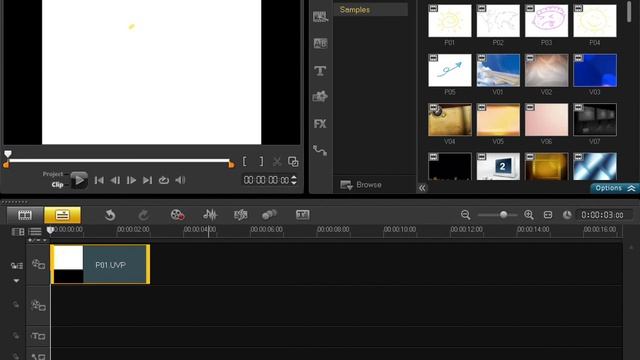This screenshot has width=640, height=360.
Task: Switch to Timeline view
Action: 62,215
